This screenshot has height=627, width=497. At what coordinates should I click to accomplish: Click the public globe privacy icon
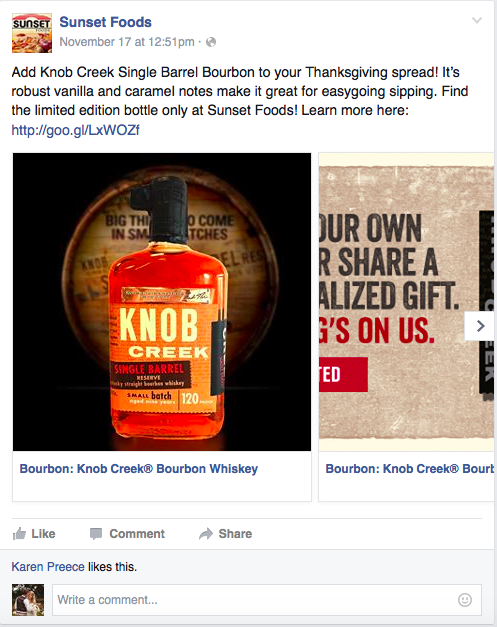tap(211, 42)
